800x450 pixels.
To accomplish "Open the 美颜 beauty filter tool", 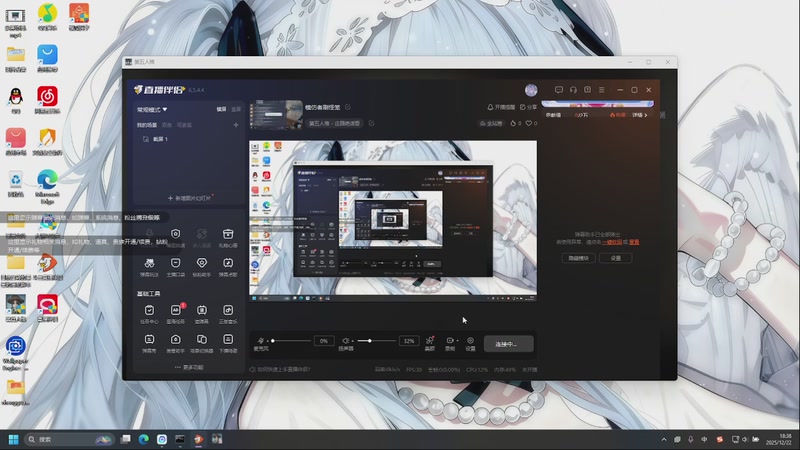I will [430, 343].
